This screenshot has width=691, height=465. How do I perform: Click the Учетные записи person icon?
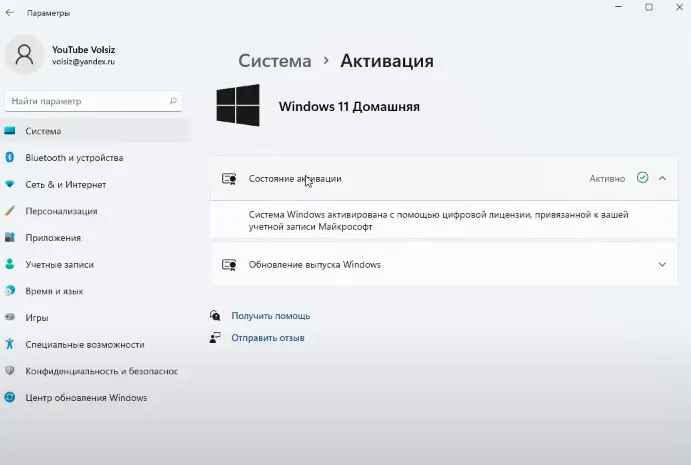pos(10,264)
